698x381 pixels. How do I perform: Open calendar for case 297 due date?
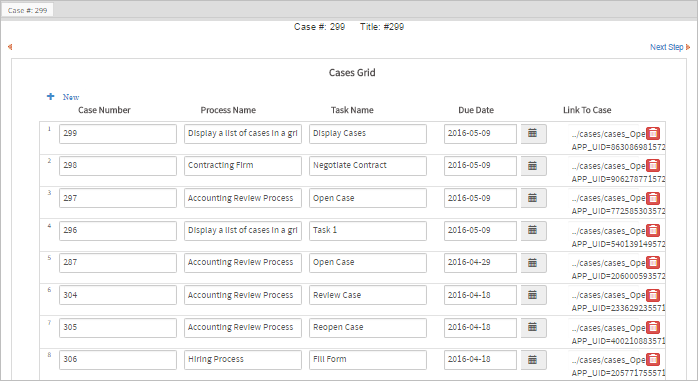533,198
